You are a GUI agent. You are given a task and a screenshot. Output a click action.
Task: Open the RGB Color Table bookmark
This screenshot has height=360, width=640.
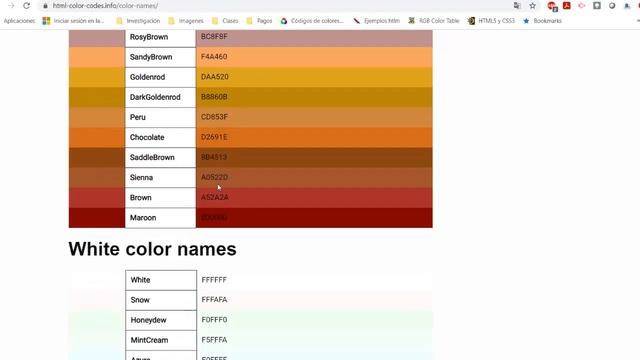[434, 21]
